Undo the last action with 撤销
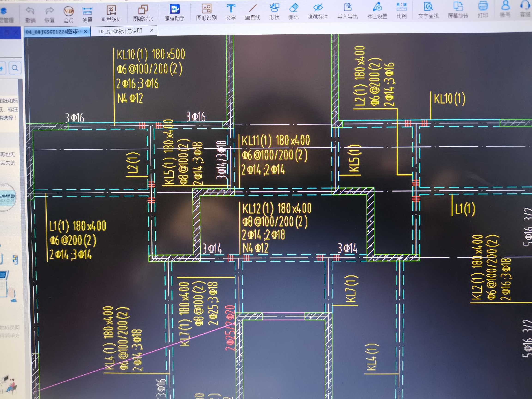532x399 pixels. (x=30, y=15)
